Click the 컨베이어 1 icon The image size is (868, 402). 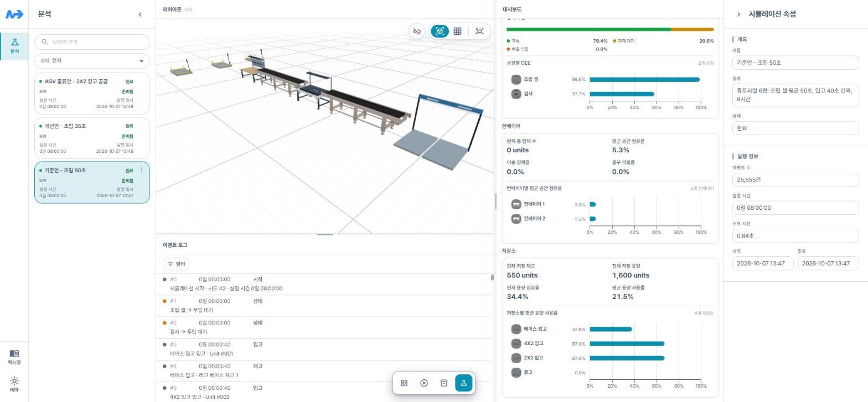coord(516,204)
